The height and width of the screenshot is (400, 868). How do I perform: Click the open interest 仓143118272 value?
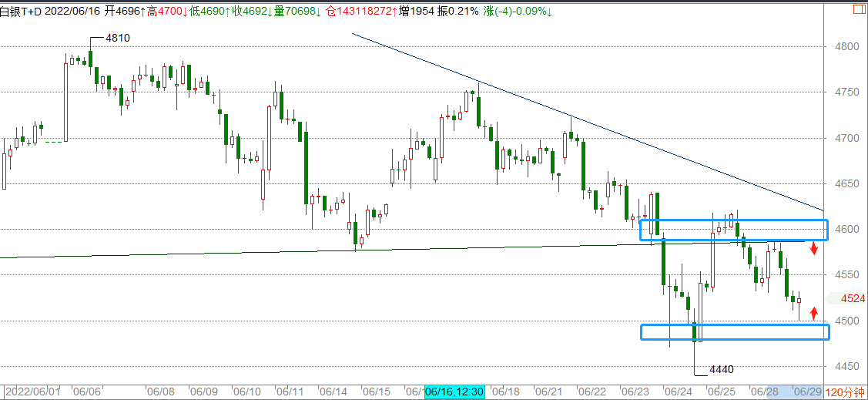(x=363, y=11)
